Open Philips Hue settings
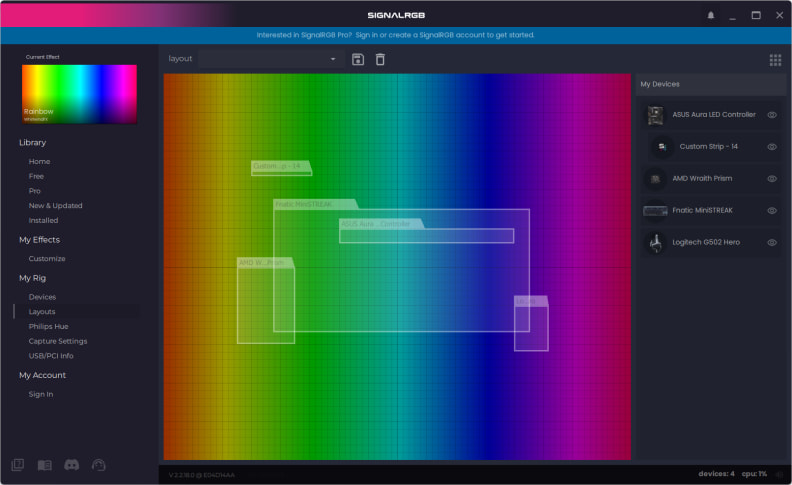This screenshot has width=792, height=485. click(x=48, y=326)
